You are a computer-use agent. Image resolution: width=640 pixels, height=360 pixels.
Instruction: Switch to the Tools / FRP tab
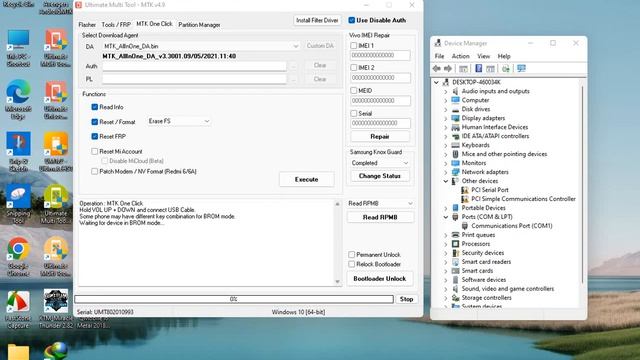116,25
